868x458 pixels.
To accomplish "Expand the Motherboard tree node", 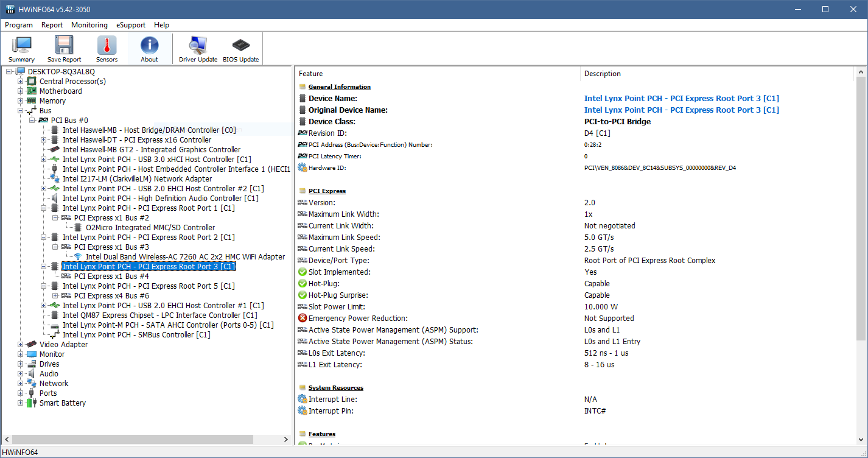I will 21,91.
